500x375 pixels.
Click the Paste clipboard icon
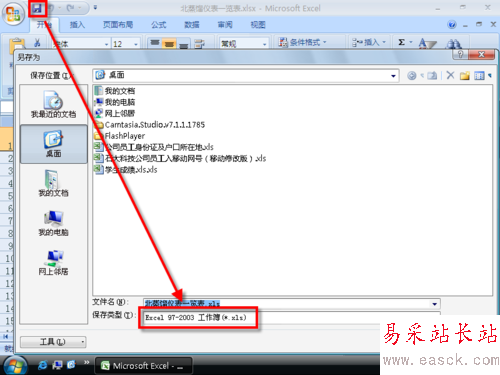(x=17, y=46)
